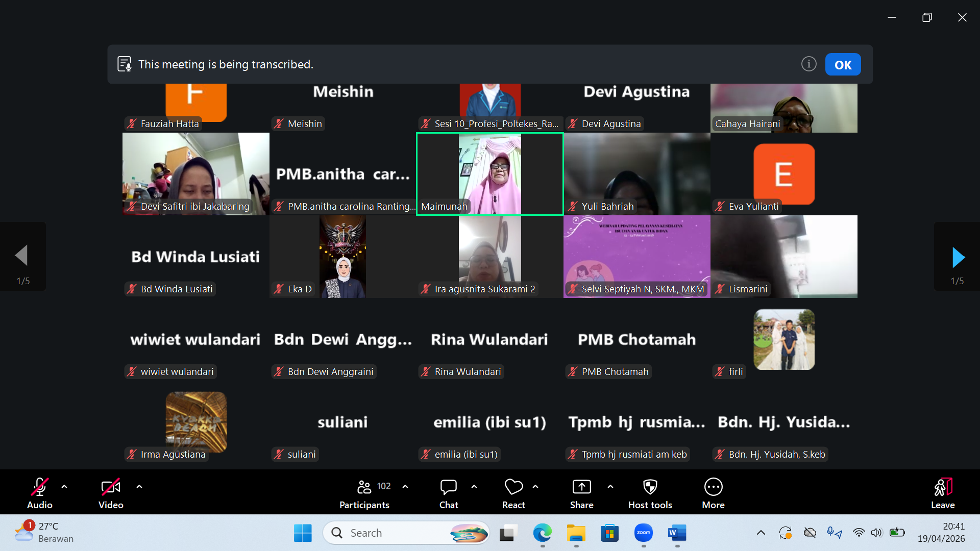This screenshot has width=980, height=551.
Task: Show hidden system tray icons
Action: [x=761, y=533]
